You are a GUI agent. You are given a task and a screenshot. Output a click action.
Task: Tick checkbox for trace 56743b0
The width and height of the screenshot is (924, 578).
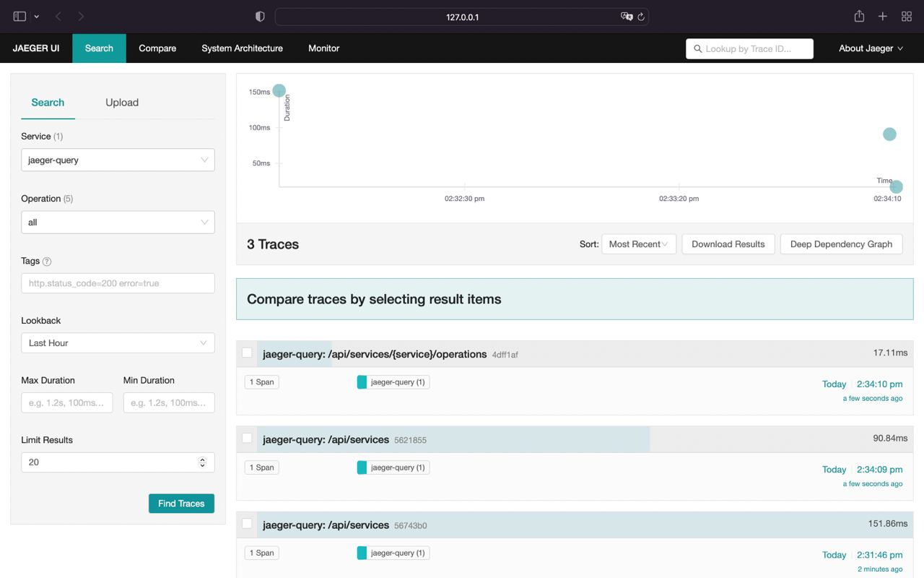247,523
